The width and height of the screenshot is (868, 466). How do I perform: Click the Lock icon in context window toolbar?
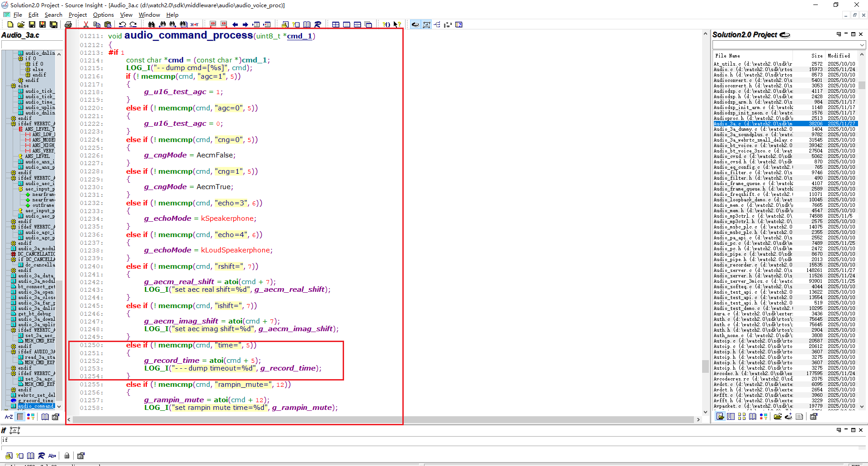[67, 456]
